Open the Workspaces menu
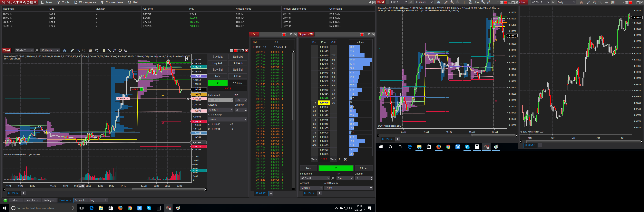 pos(85,2)
